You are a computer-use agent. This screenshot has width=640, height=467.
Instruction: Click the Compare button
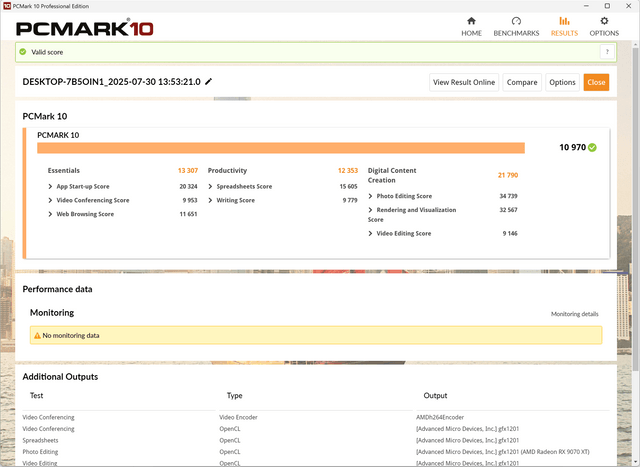click(x=522, y=82)
